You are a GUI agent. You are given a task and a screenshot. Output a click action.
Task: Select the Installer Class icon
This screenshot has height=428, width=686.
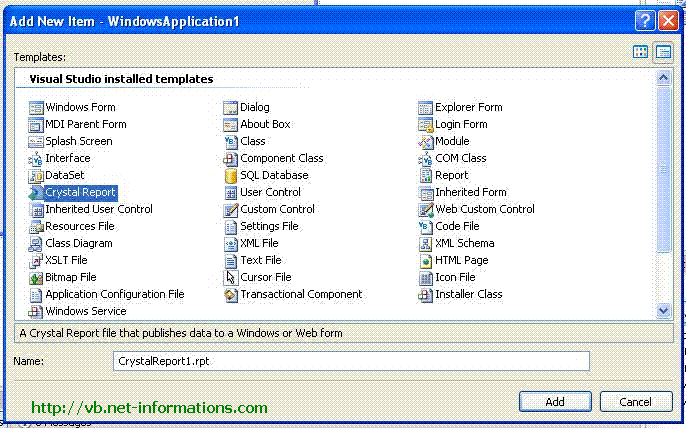425,295
